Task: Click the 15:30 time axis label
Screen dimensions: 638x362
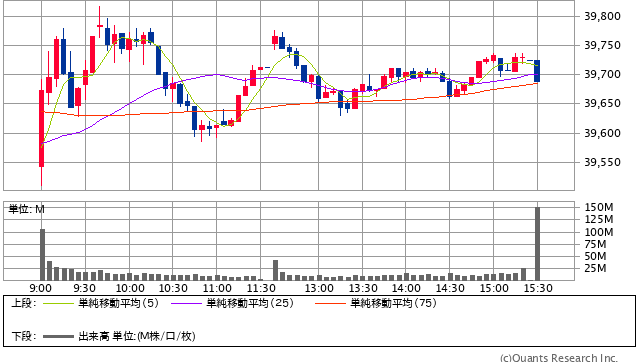Action: pyautogui.click(x=538, y=288)
